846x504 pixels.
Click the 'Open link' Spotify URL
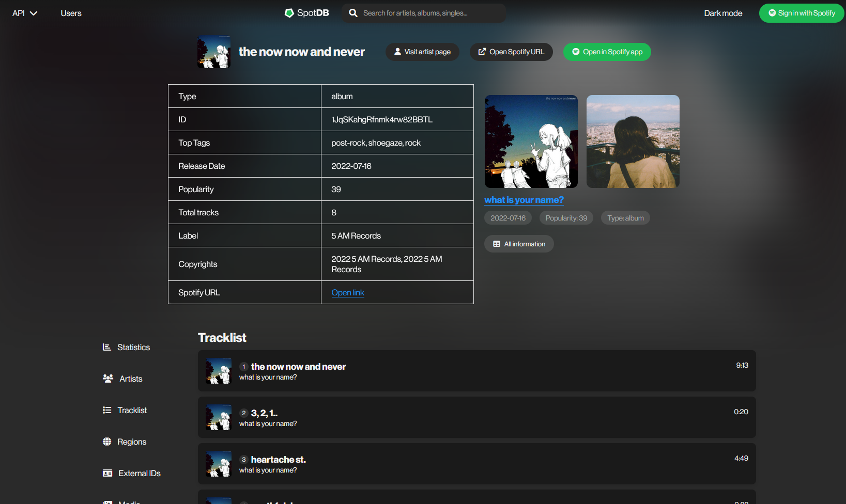point(348,292)
